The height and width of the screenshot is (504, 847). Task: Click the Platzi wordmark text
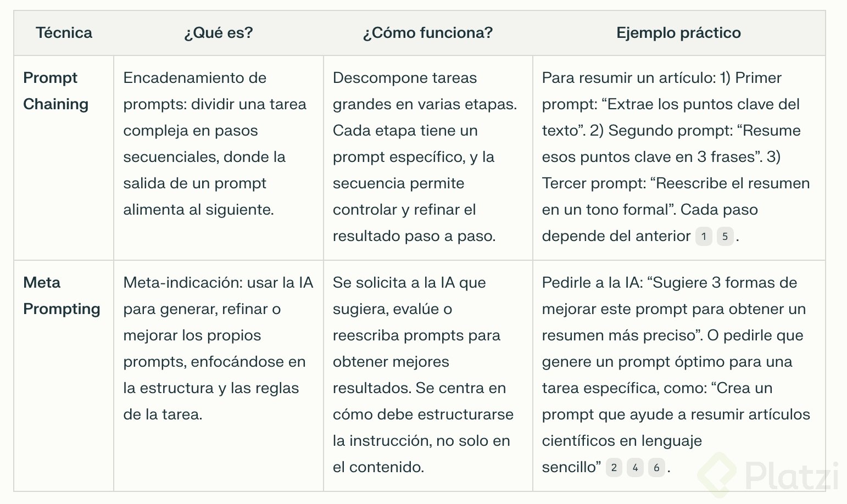tap(792, 475)
